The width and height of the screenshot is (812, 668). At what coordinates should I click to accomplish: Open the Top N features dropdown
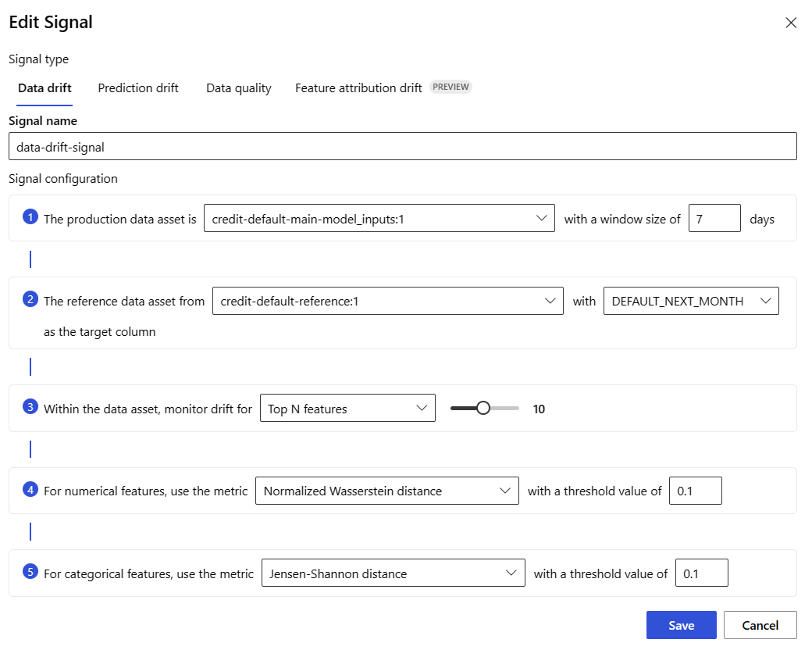(347, 409)
